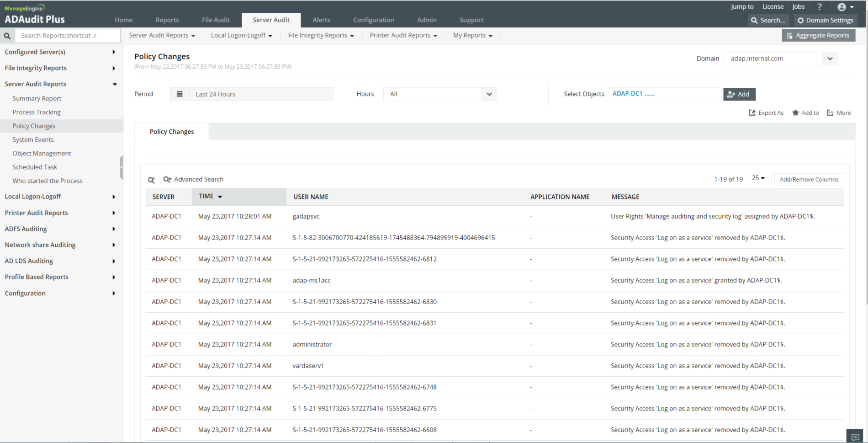This screenshot has width=868, height=443.
Task: Click the Export As icon
Action: pyautogui.click(x=752, y=113)
